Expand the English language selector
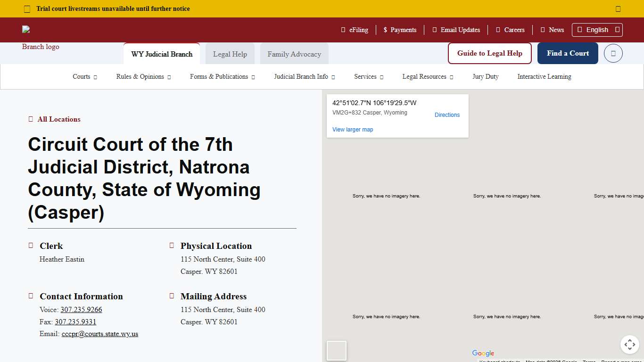Screen dimensions: 644x362 (597, 30)
